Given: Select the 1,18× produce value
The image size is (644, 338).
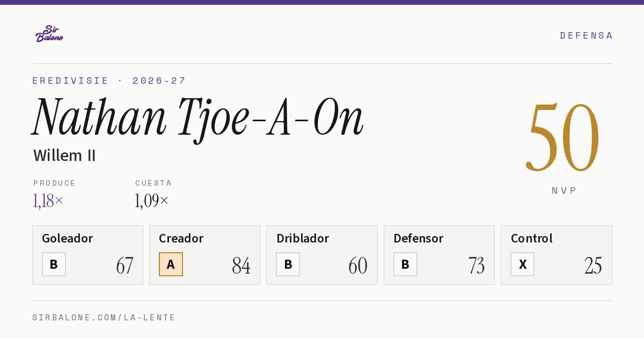Looking at the screenshot, I should tap(48, 201).
